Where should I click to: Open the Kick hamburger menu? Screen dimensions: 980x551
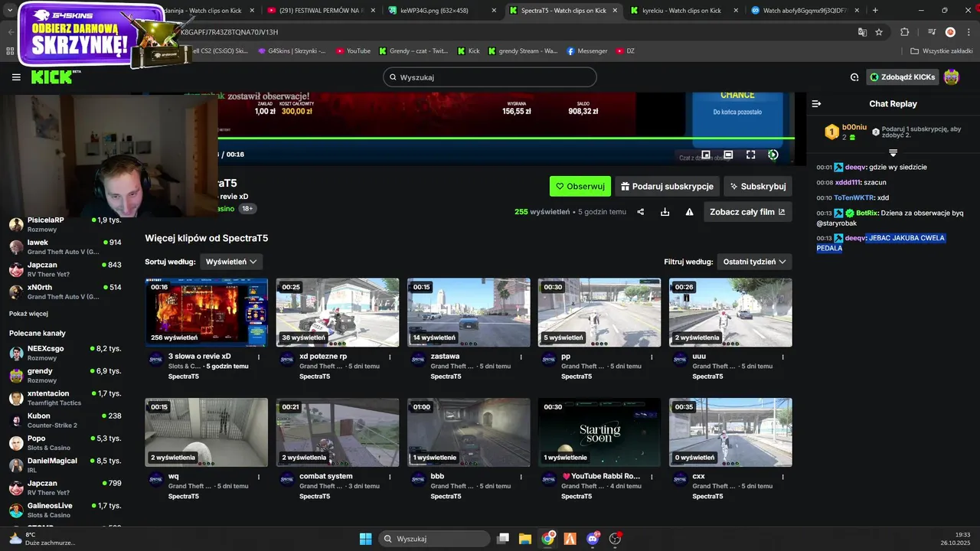point(16,77)
